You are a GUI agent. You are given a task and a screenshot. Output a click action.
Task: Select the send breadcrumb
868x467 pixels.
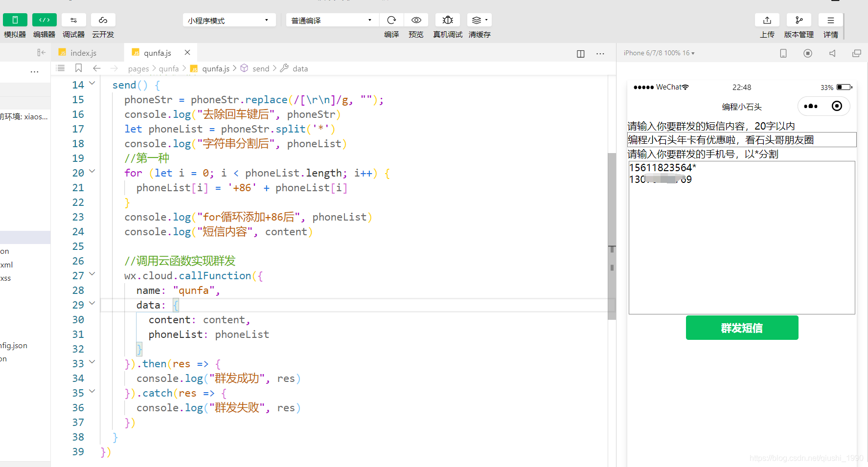(x=261, y=69)
